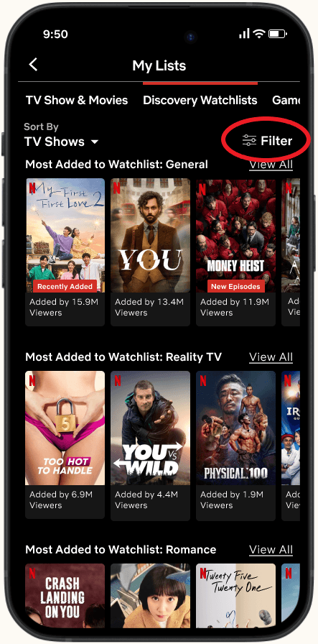View All for General watchlist
The width and height of the screenshot is (318, 644).
click(271, 165)
